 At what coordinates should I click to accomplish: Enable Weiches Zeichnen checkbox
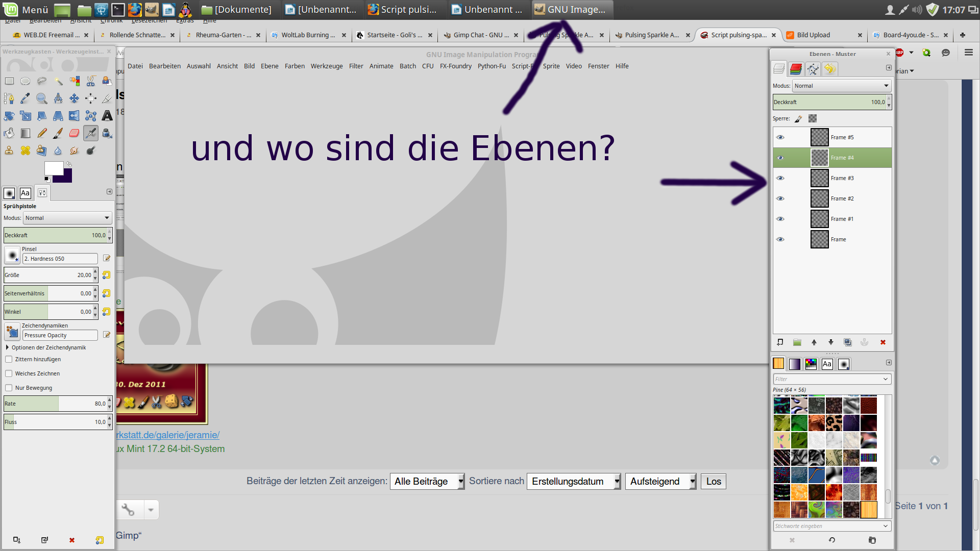(x=9, y=373)
